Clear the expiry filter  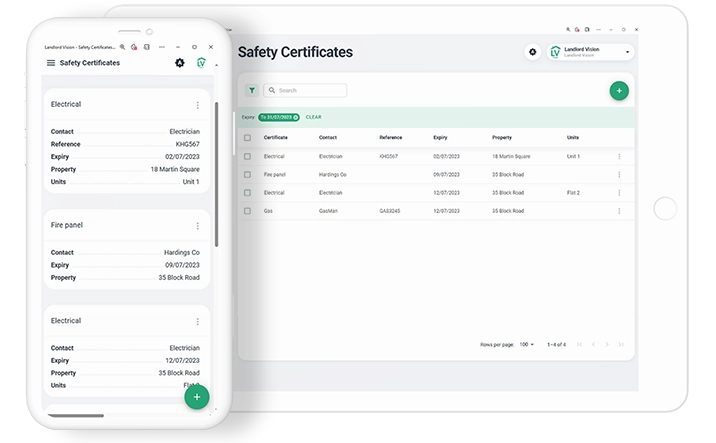(313, 117)
